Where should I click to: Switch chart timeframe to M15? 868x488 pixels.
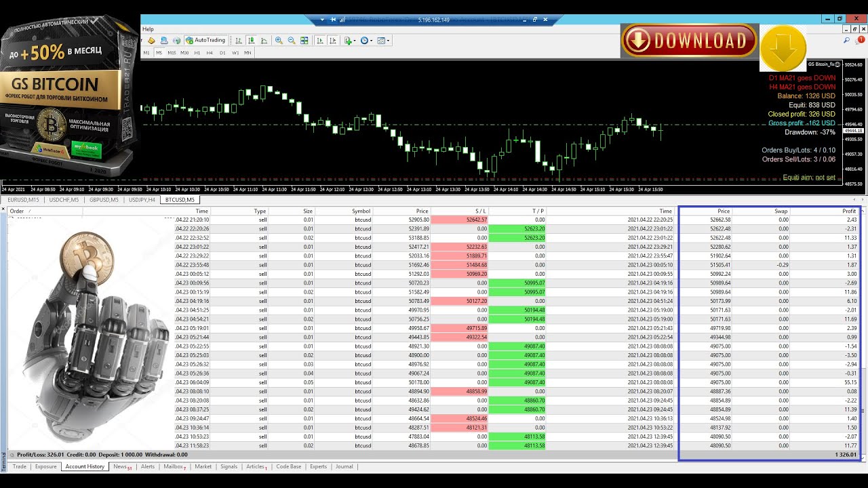click(x=172, y=52)
